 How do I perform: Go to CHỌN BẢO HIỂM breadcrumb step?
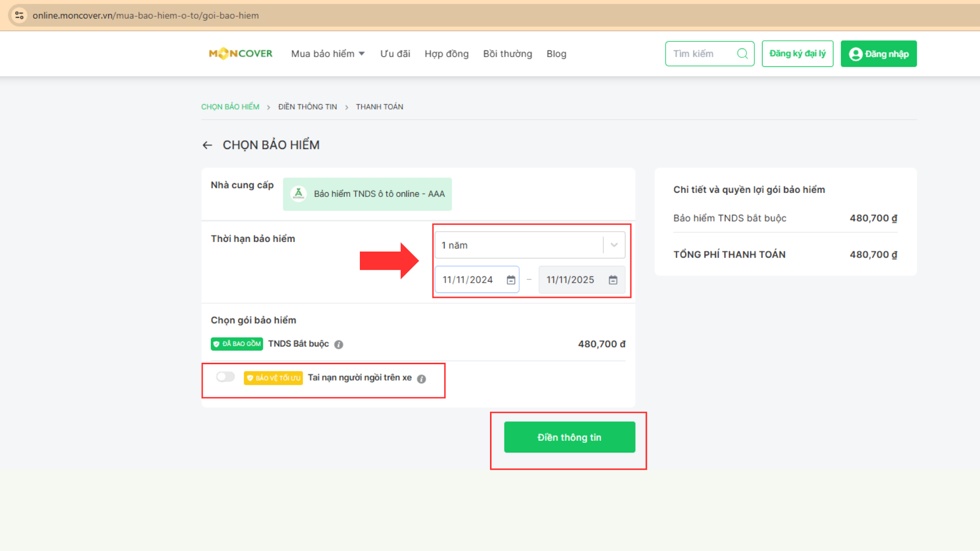coord(230,107)
